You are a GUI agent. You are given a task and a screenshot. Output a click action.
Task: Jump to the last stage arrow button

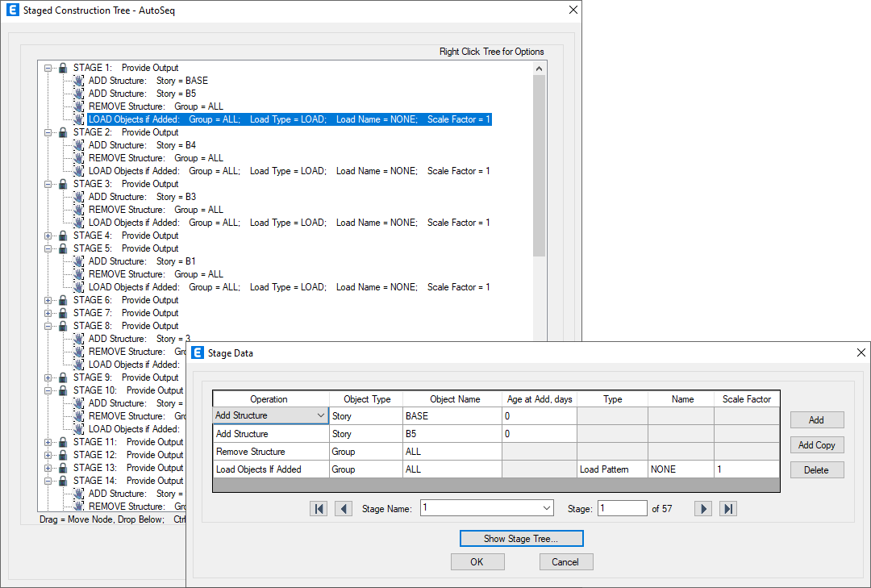pos(728,509)
